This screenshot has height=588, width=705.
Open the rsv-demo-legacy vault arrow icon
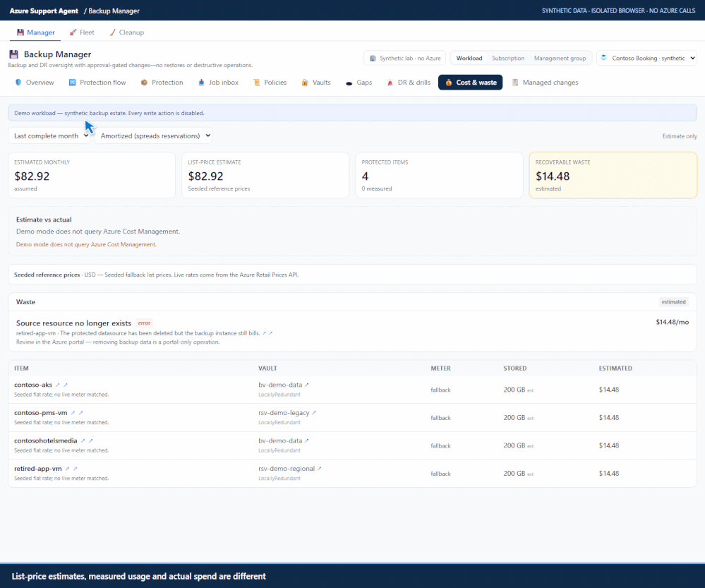coord(314,412)
